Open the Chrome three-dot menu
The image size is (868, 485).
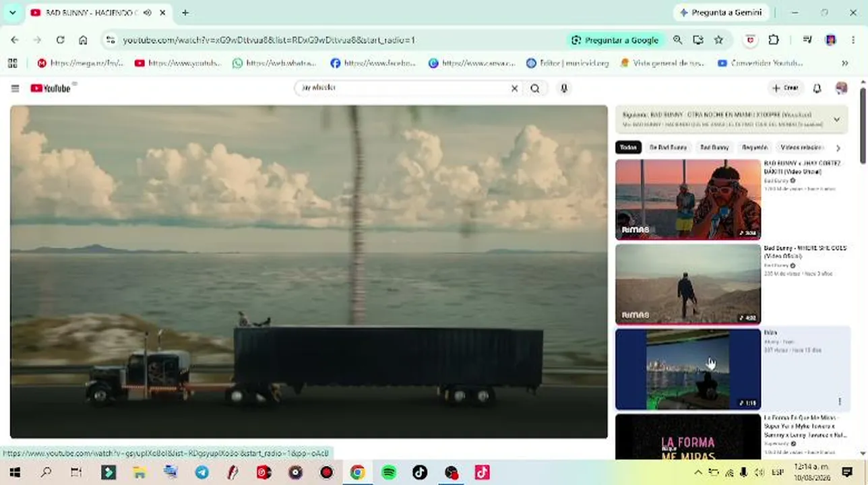pyautogui.click(x=854, y=40)
